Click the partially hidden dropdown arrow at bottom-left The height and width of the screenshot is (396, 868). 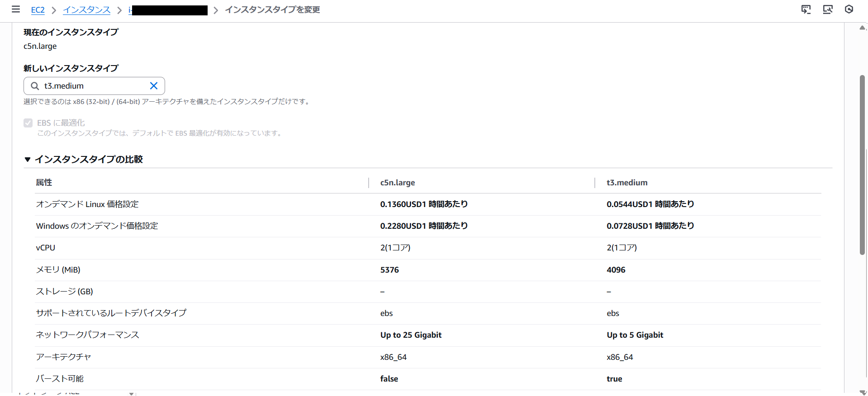[131, 394]
